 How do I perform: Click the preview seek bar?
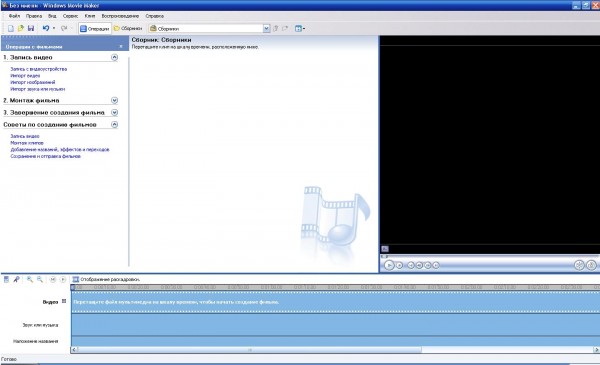(490, 257)
